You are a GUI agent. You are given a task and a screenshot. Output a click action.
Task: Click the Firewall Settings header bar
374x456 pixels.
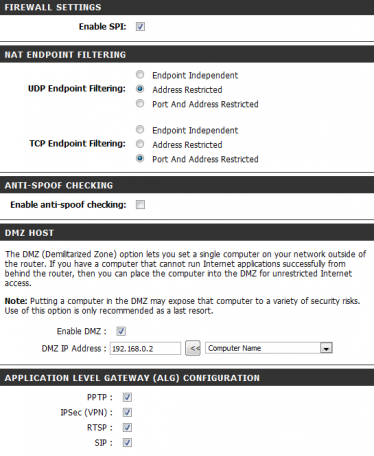pos(187,7)
